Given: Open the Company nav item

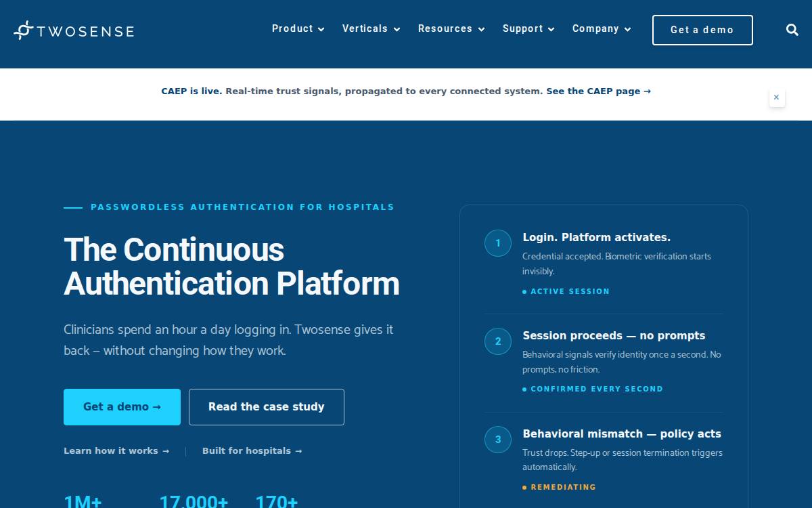Looking at the screenshot, I should 595,28.
